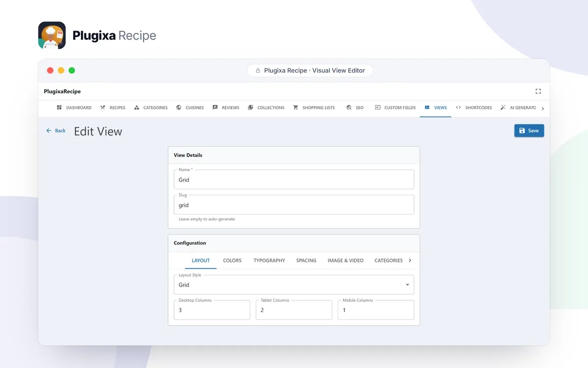The width and height of the screenshot is (588, 368).
Task: Open the Shopping Lists tab
Action: coord(314,107)
